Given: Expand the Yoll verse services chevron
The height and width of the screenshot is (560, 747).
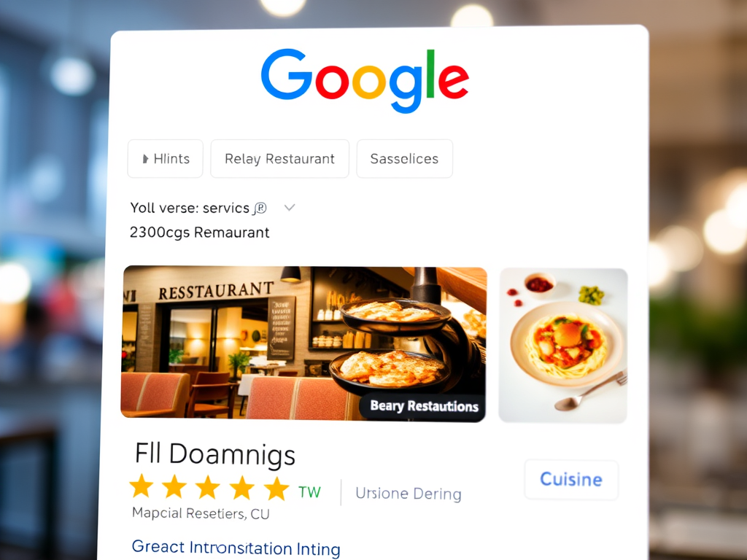Looking at the screenshot, I should 290,208.
